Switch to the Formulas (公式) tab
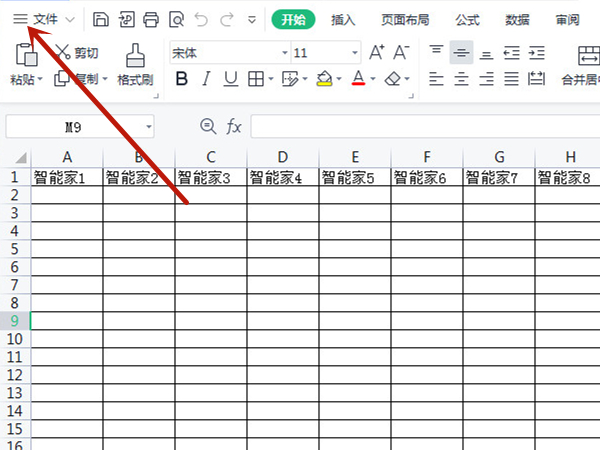600x450 pixels. click(467, 19)
